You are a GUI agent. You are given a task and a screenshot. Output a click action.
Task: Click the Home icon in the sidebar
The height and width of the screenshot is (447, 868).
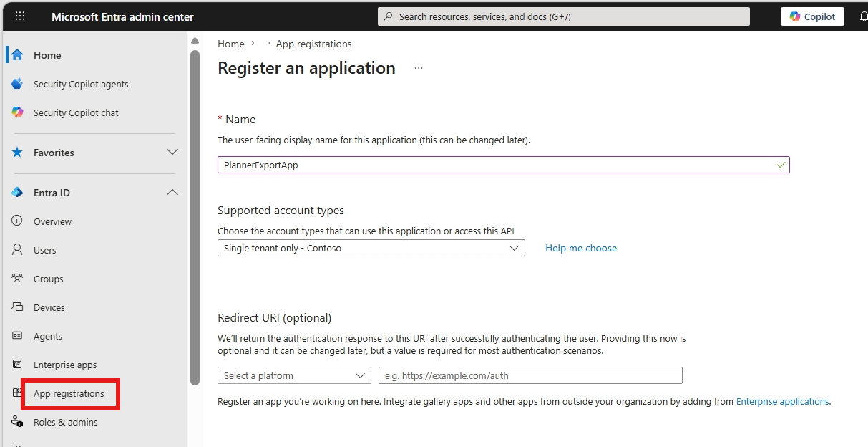coord(17,55)
